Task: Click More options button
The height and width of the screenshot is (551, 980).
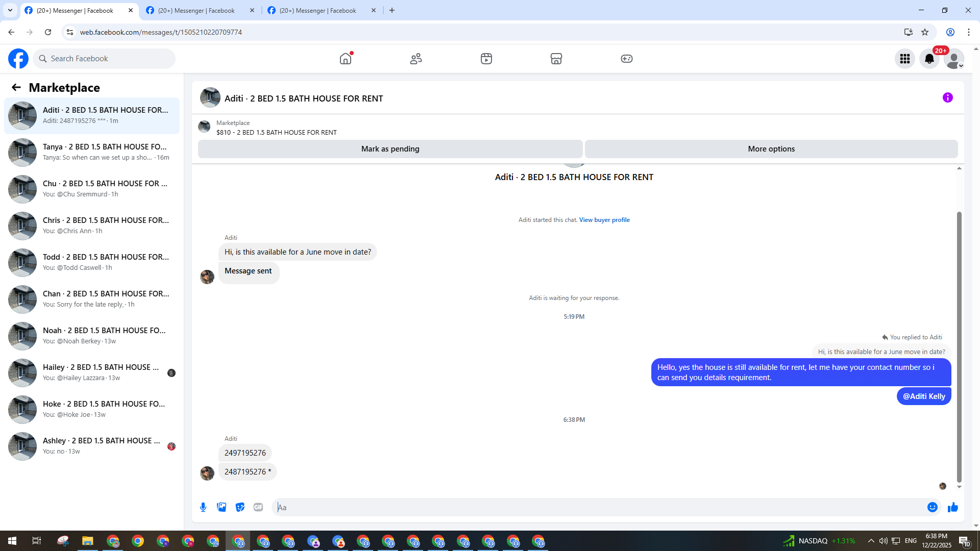Action: [771, 149]
